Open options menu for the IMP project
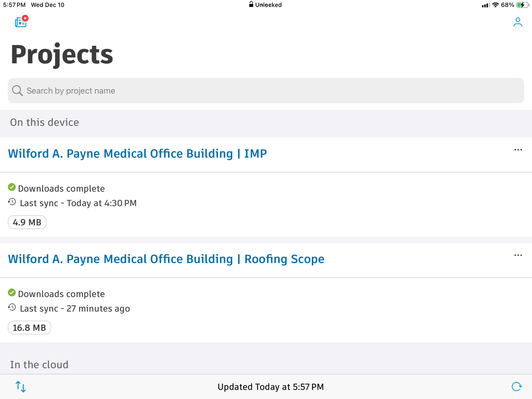This screenshot has height=399, width=532. [x=518, y=150]
